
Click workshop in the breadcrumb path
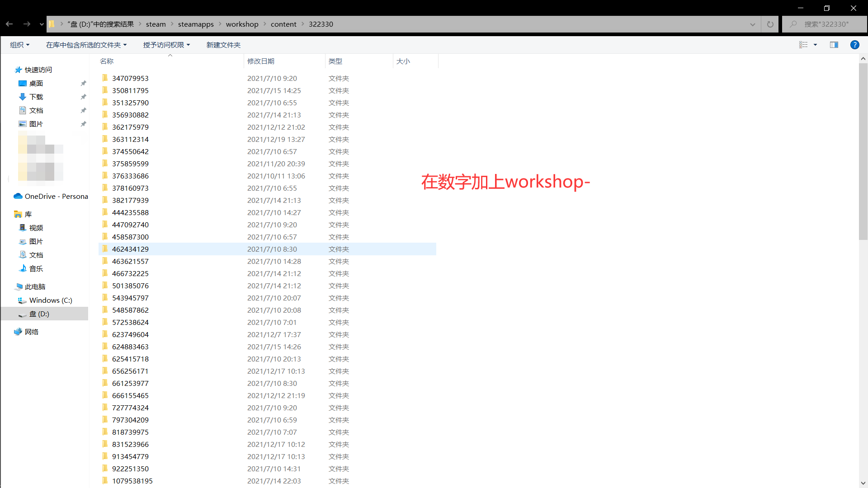242,24
